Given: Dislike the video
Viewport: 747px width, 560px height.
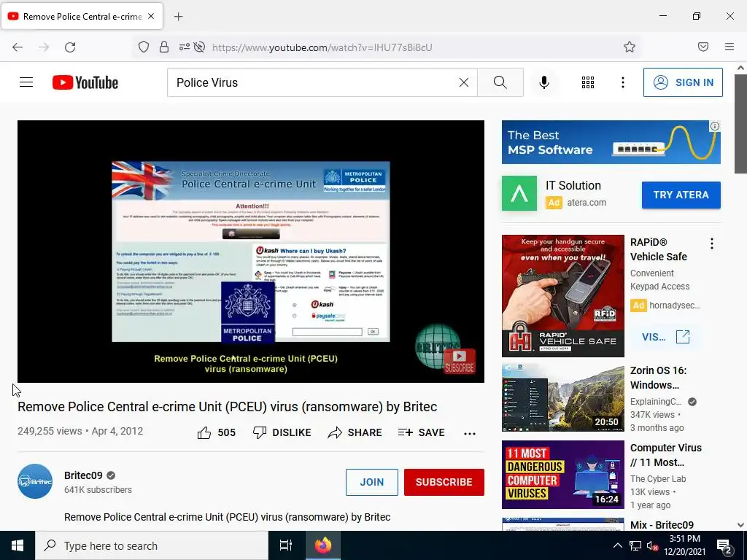Looking at the screenshot, I should click(282, 432).
